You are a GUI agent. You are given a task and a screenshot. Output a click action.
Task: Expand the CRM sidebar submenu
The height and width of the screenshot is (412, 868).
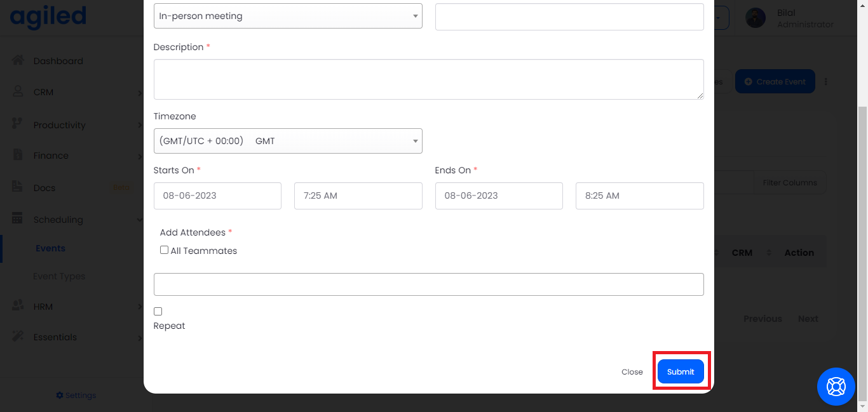(x=139, y=93)
